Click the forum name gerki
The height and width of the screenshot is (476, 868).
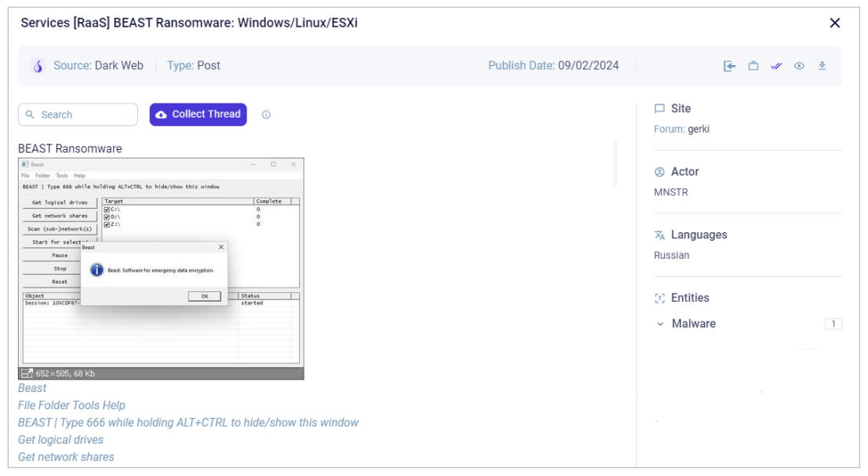698,129
